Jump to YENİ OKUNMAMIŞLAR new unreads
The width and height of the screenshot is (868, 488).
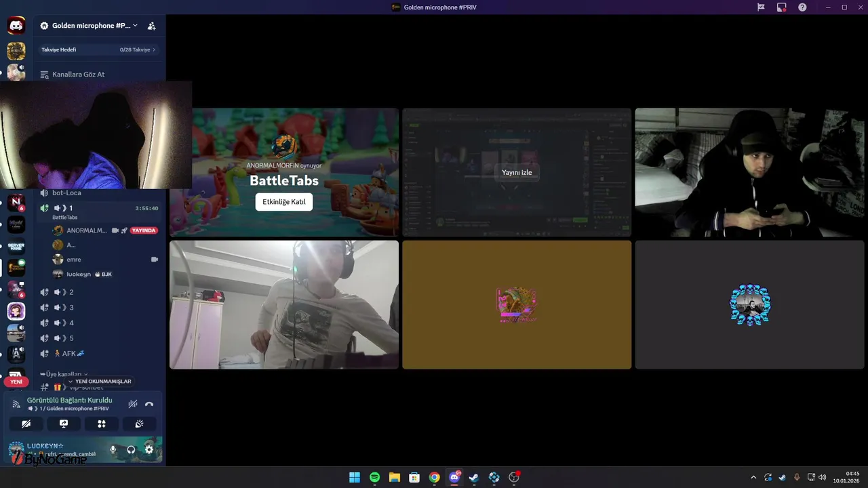click(x=100, y=381)
